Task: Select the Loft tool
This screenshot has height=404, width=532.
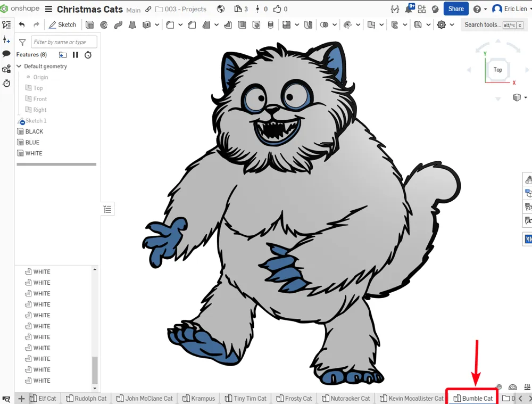Action: pyautogui.click(x=132, y=25)
